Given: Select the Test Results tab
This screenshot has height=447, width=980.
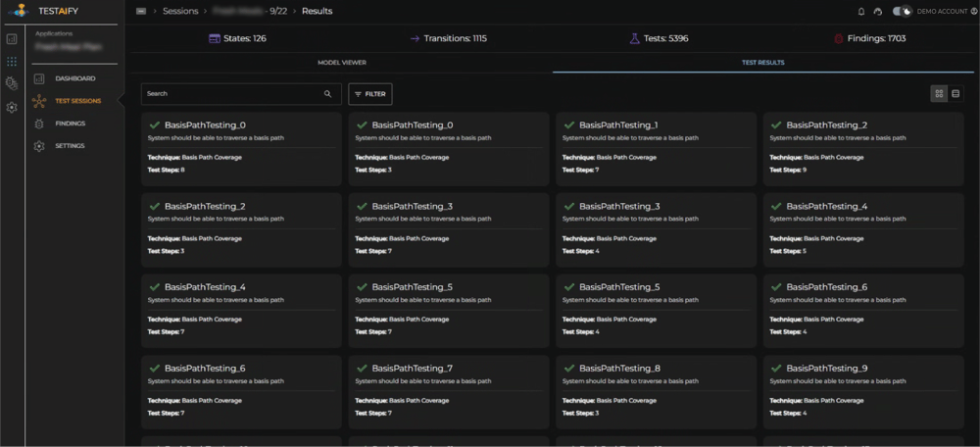Looking at the screenshot, I should coord(761,62).
